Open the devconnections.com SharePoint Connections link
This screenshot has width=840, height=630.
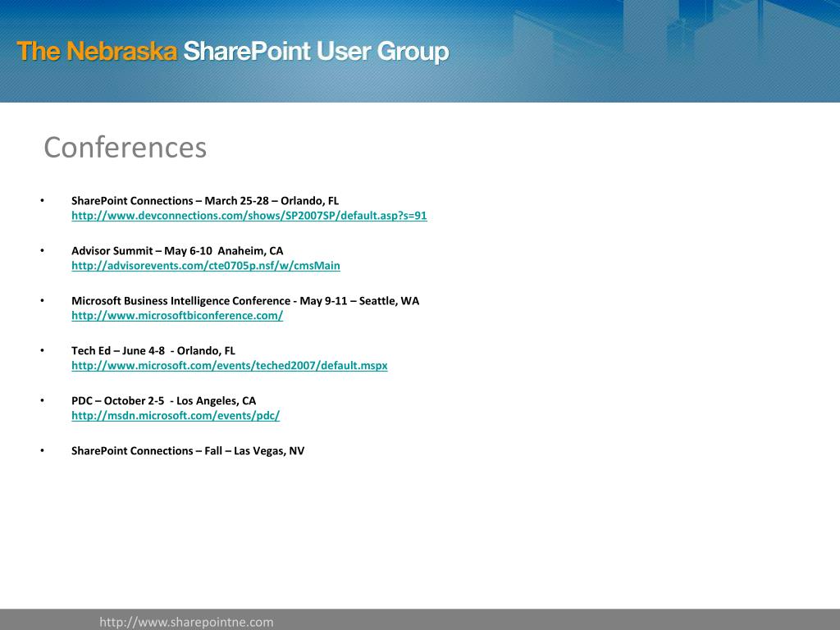point(249,216)
